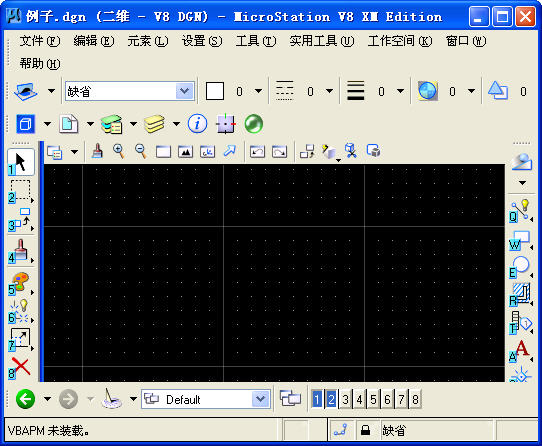This screenshot has height=446, width=542.
Task: Open the Element Information icon
Action: tap(197, 124)
